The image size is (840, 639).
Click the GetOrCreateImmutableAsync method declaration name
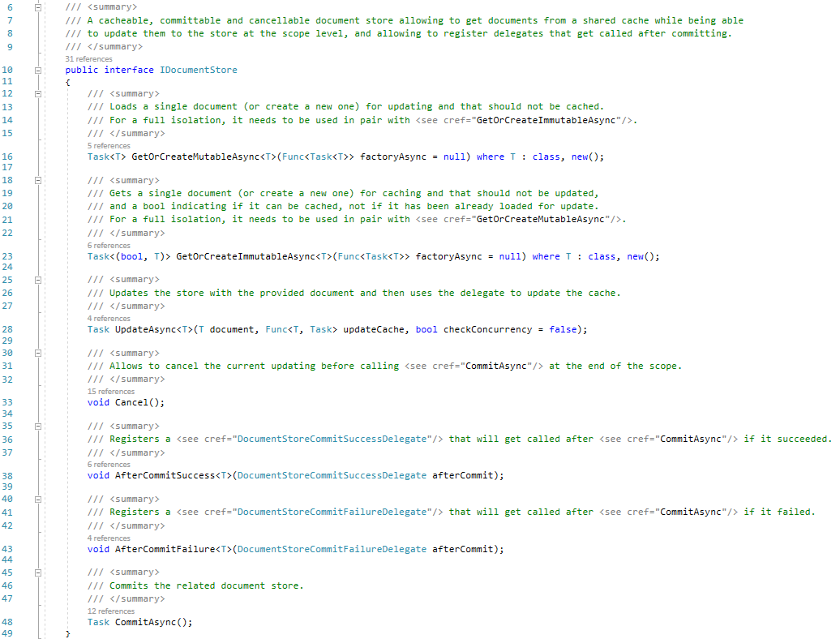pyautogui.click(x=246, y=256)
